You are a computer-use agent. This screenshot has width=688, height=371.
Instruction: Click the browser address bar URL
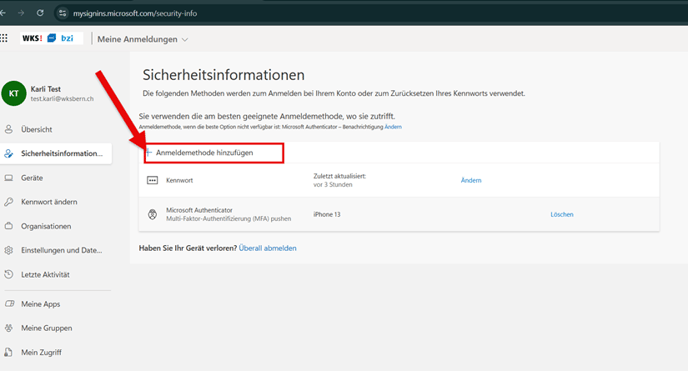135,13
